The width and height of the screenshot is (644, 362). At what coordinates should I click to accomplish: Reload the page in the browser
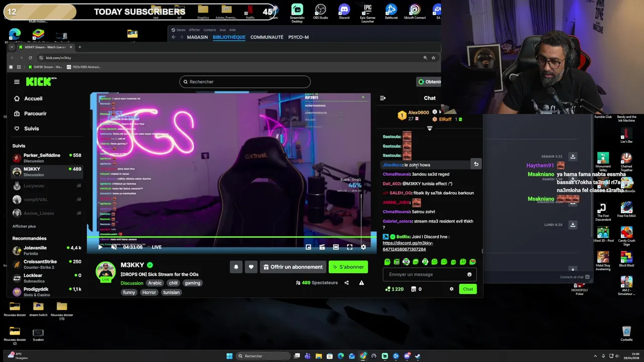tap(30, 58)
